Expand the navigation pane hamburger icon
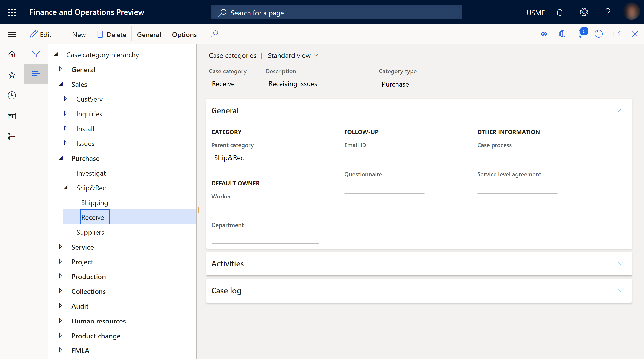The width and height of the screenshot is (644, 359). (12, 34)
